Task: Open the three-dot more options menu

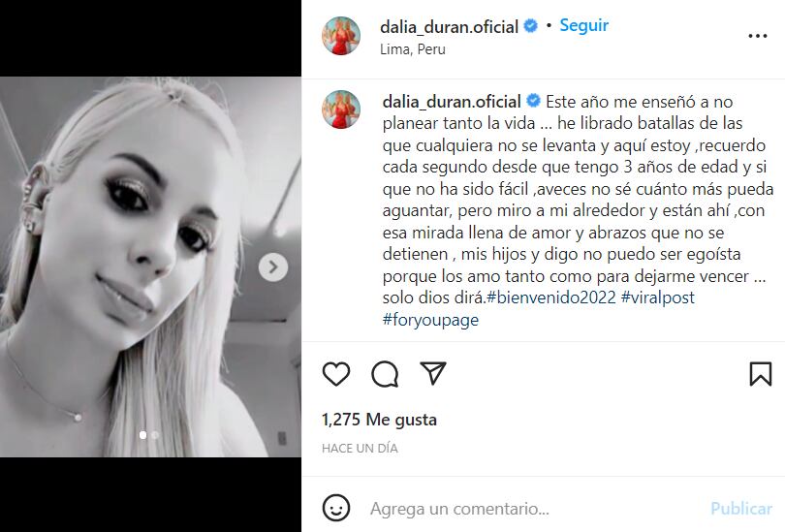Action: tap(758, 36)
